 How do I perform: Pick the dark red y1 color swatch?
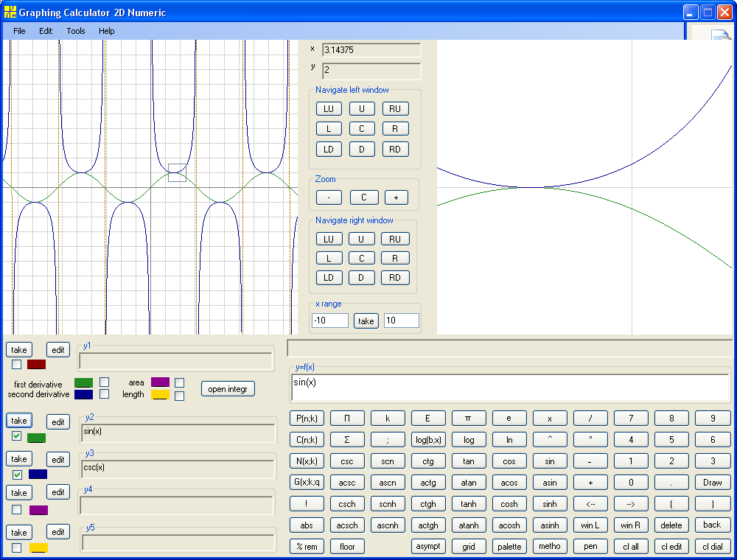36,364
